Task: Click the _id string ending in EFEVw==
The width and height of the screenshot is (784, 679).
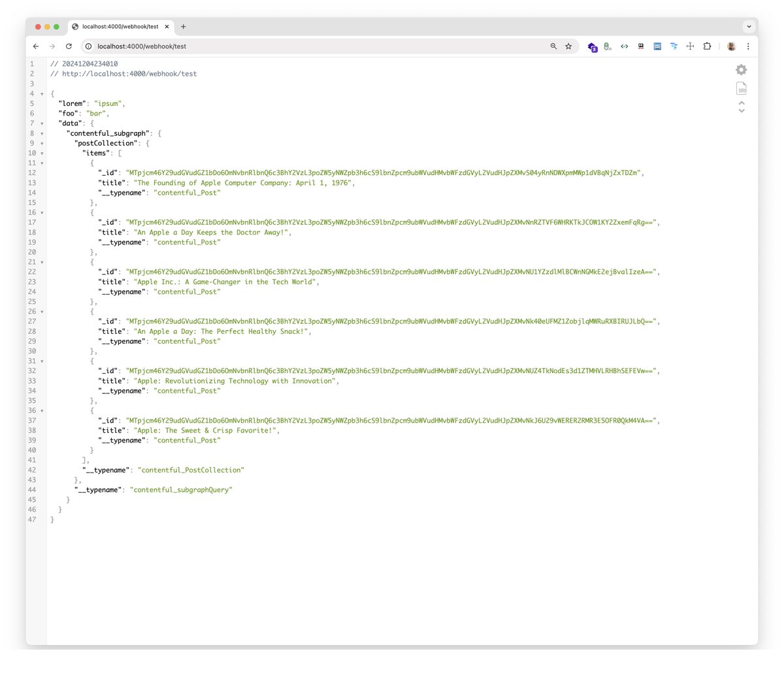Action: (x=393, y=371)
